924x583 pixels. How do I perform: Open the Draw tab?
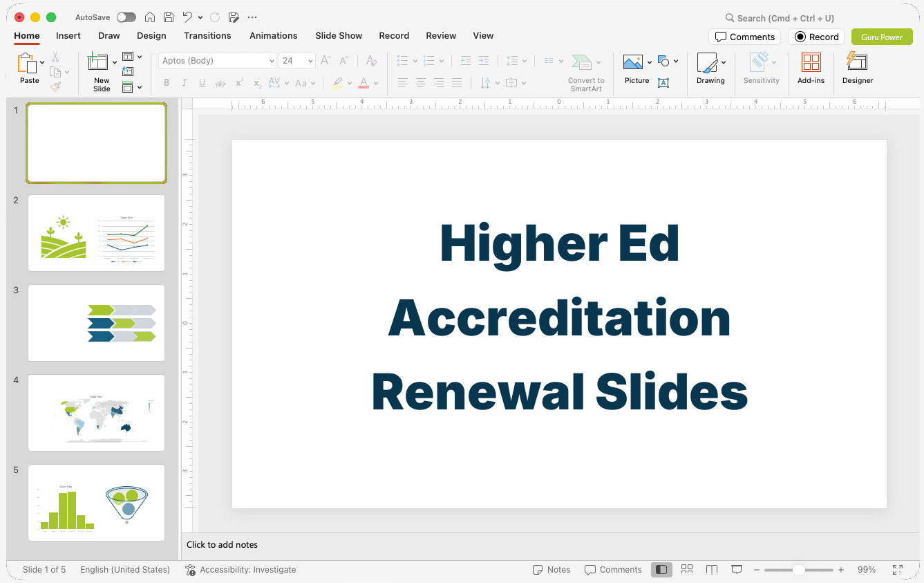(x=109, y=35)
